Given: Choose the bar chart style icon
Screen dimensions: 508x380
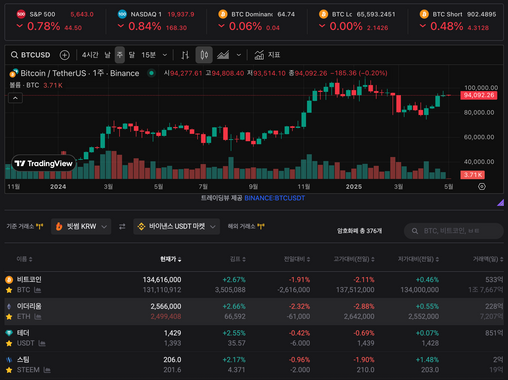Looking at the screenshot, I should pyautogui.click(x=185, y=55).
